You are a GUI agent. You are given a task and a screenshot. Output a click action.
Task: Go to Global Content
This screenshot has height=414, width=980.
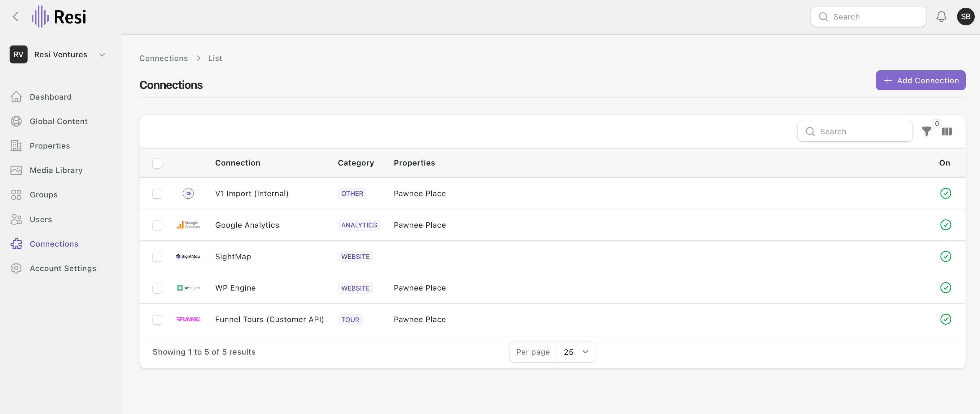pyautogui.click(x=49, y=121)
